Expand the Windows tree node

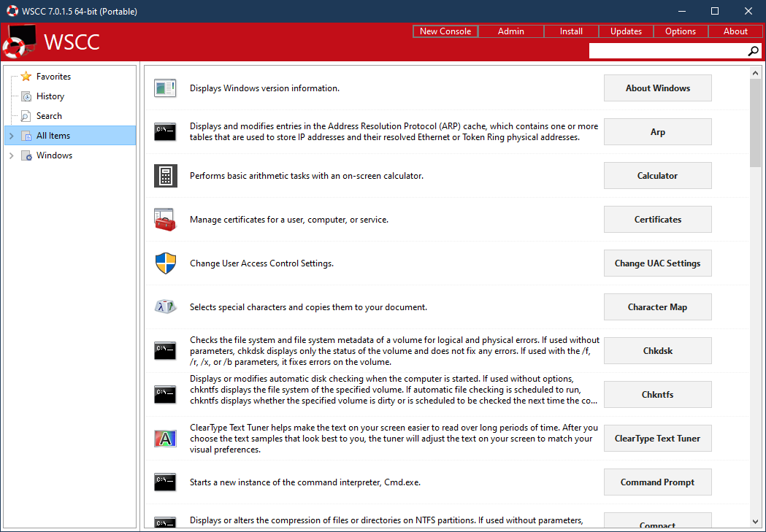pos(11,155)
